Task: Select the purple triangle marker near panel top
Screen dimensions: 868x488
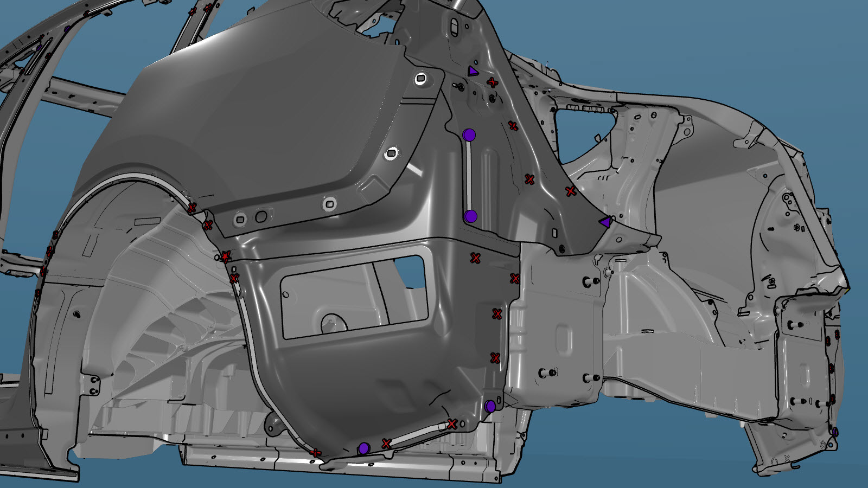Action: coord(473,71)
